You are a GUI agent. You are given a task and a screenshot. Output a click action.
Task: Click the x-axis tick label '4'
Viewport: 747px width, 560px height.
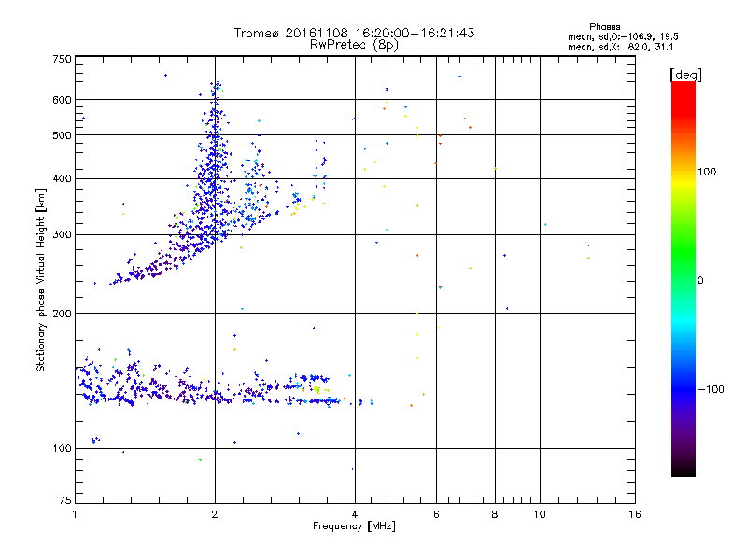point(355,514)
